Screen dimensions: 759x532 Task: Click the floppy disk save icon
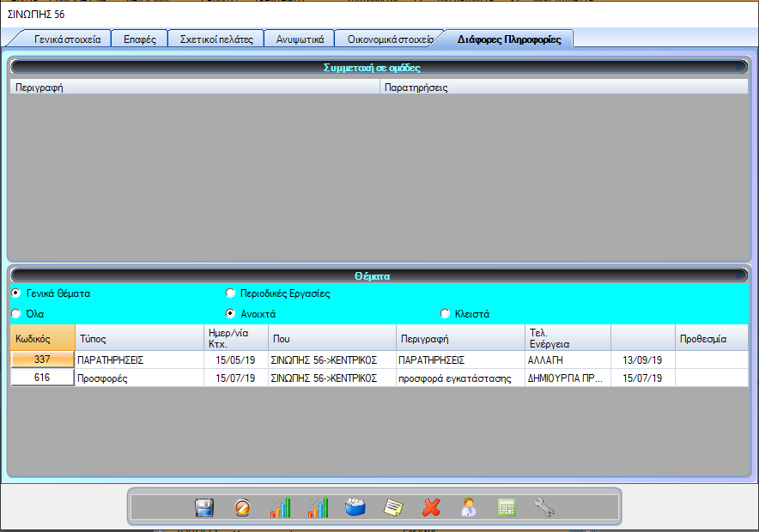point(204,507)
